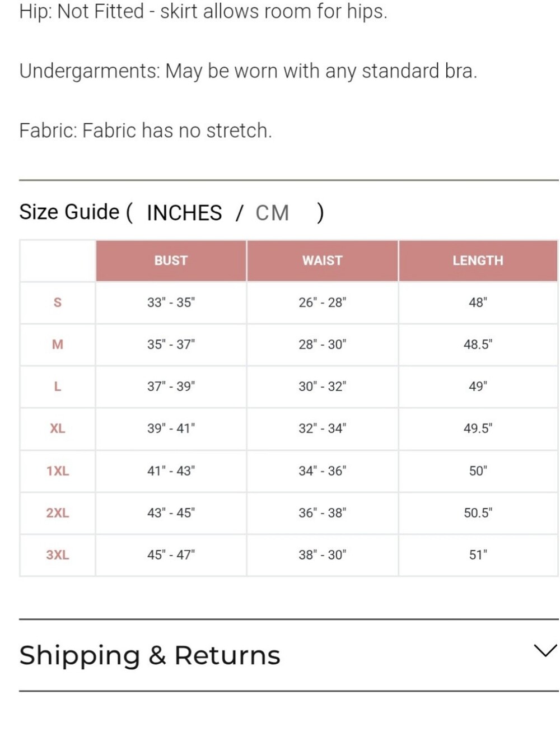
Task: Click the M size row label
Action: tap(57, 344)
